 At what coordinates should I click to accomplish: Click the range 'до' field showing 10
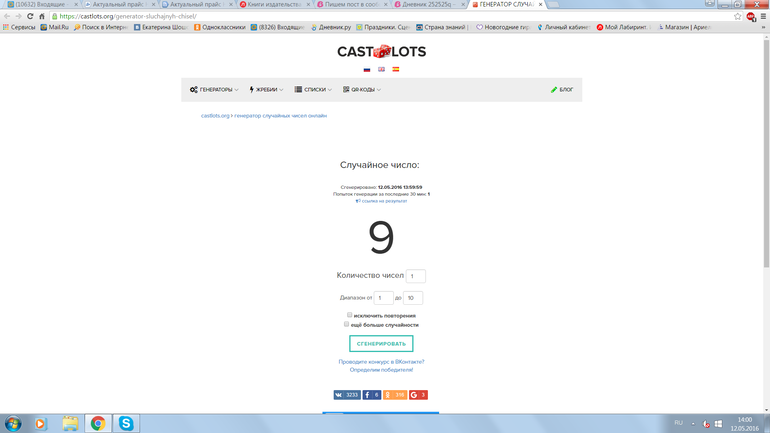click(412, 298)
